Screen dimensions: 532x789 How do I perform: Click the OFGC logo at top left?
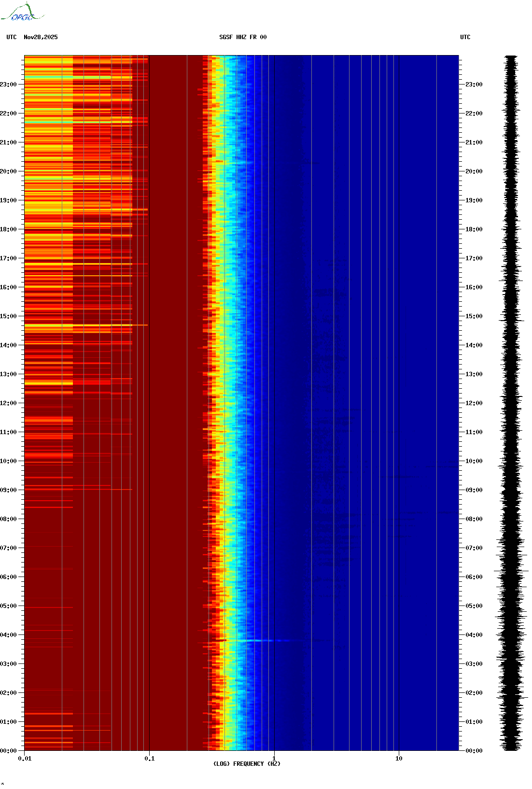pyautogui.click(x=22, y=12)
